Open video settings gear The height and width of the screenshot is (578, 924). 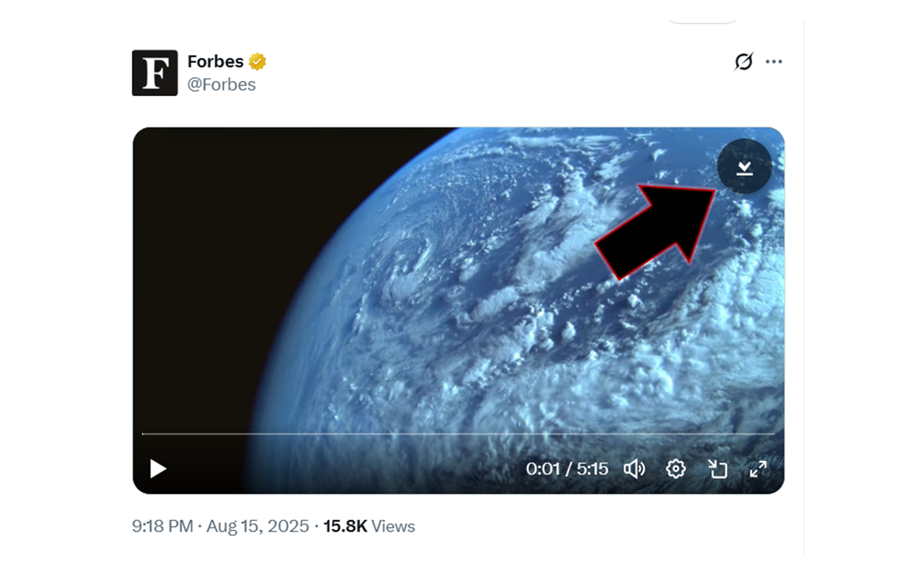(x=676, y=469)
